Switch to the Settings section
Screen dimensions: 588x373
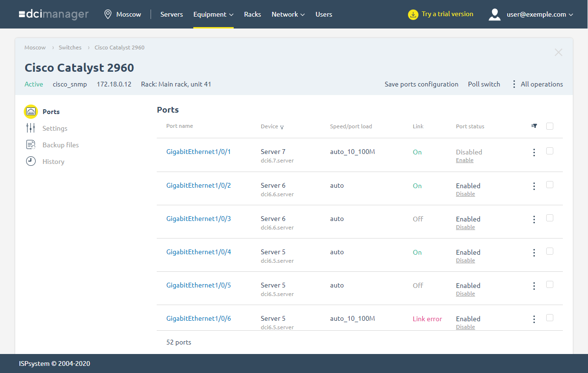55,128
